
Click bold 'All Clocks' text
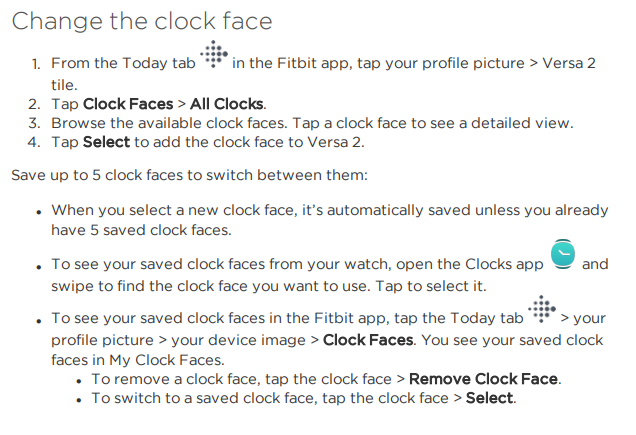click(x=227, y=104)
